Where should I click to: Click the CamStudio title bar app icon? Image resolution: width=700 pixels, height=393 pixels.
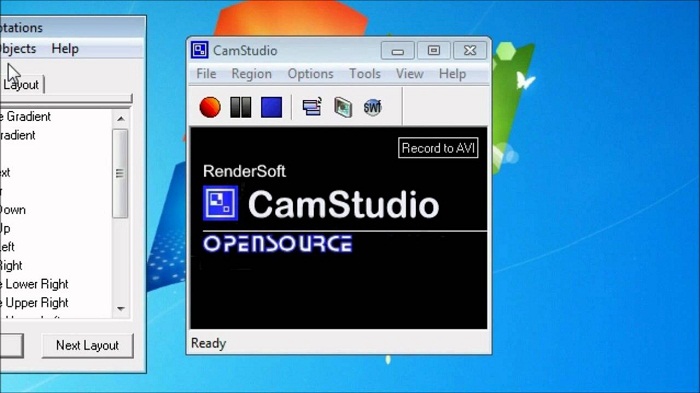[x=200, y=50]
